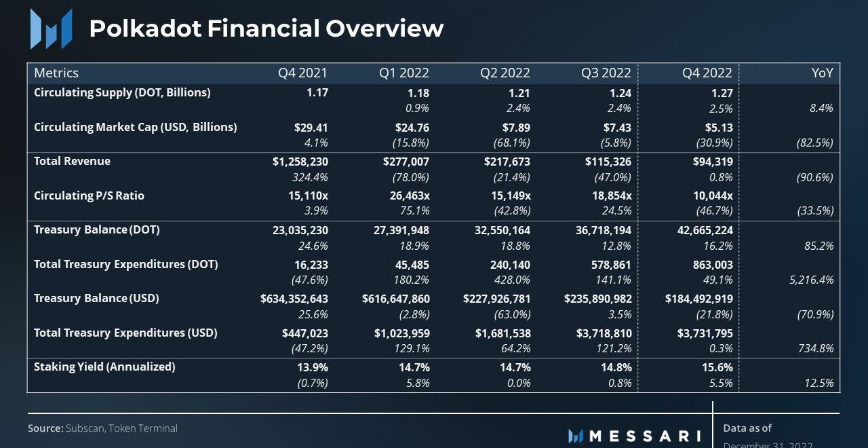Select the Metrics column header
The height and width of the screenshot is (448, 868).
point(56,73)
